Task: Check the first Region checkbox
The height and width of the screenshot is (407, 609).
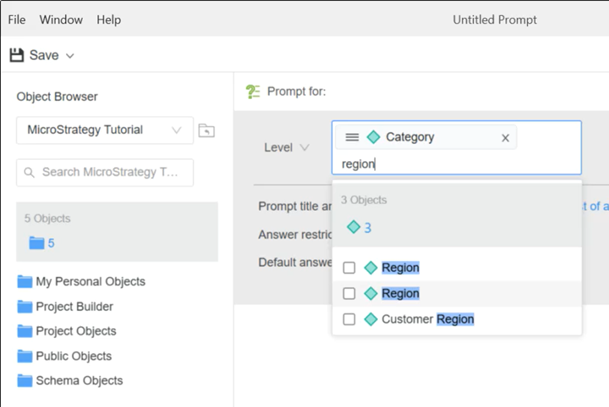Action: coord(349,268)
